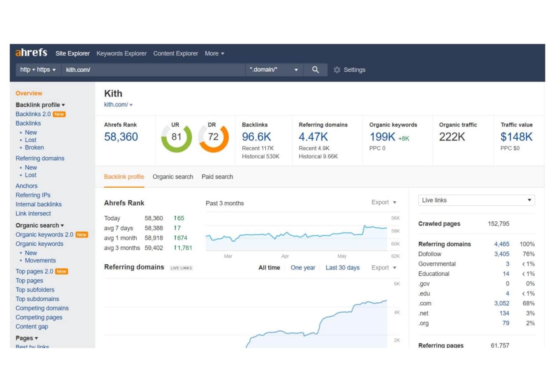Screen dimensions: 555x392
Task: Click the Dofollow count 3,405
Action: [502, 254]
